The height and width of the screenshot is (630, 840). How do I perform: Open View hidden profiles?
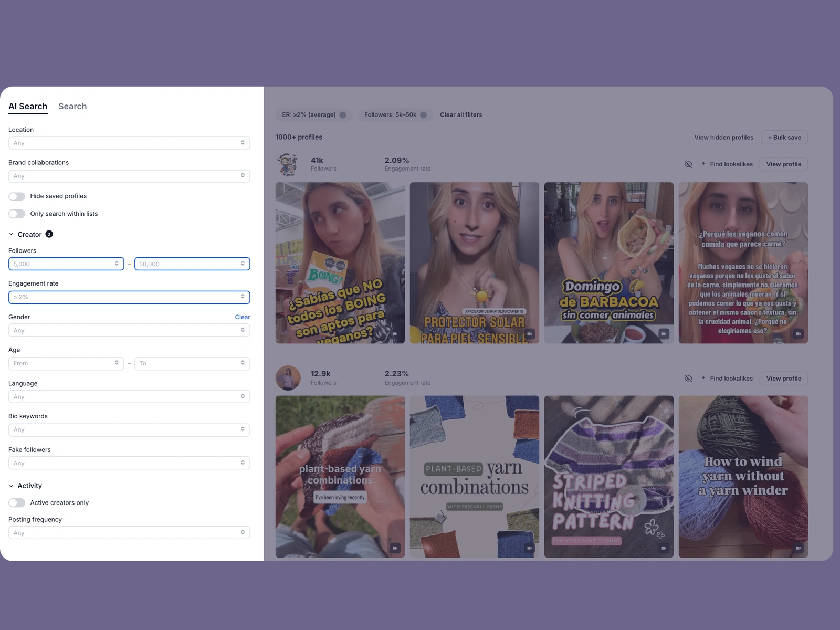[x=723, y=138]
